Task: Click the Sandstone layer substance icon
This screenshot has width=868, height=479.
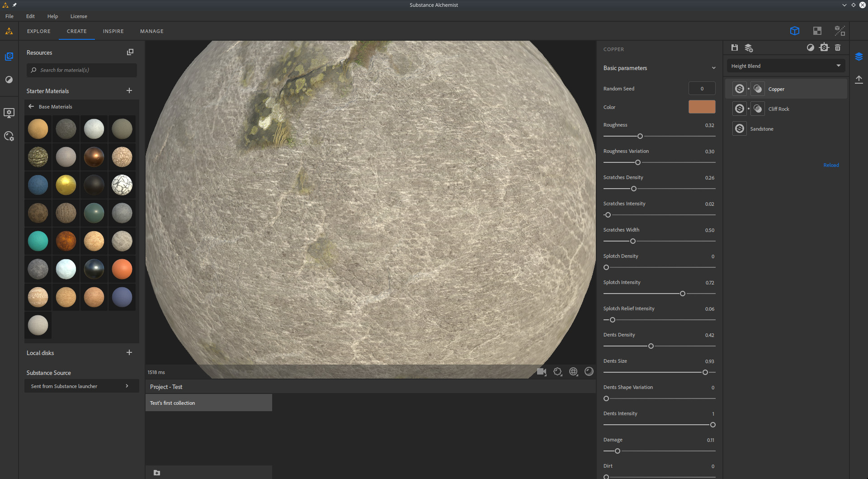Action: 740,128
